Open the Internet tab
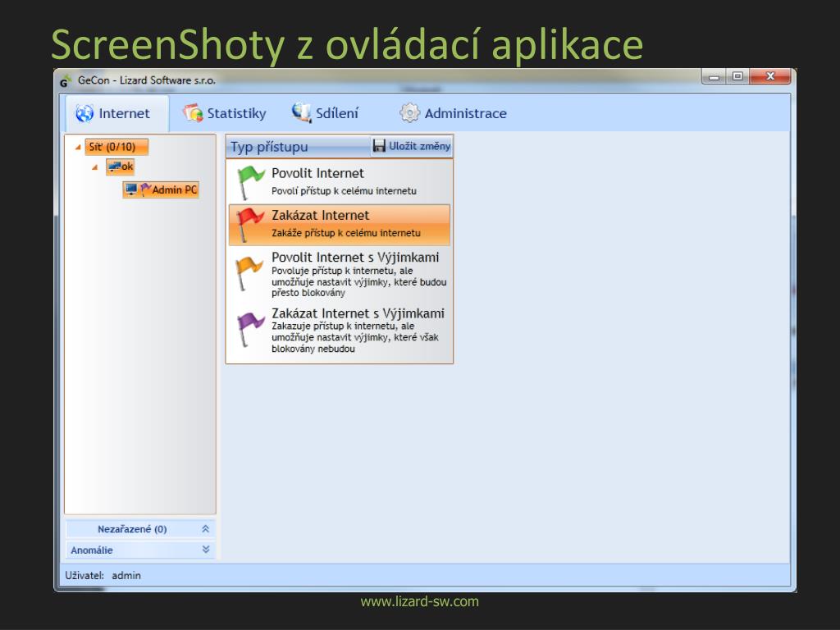 click(x=116, y=113)
